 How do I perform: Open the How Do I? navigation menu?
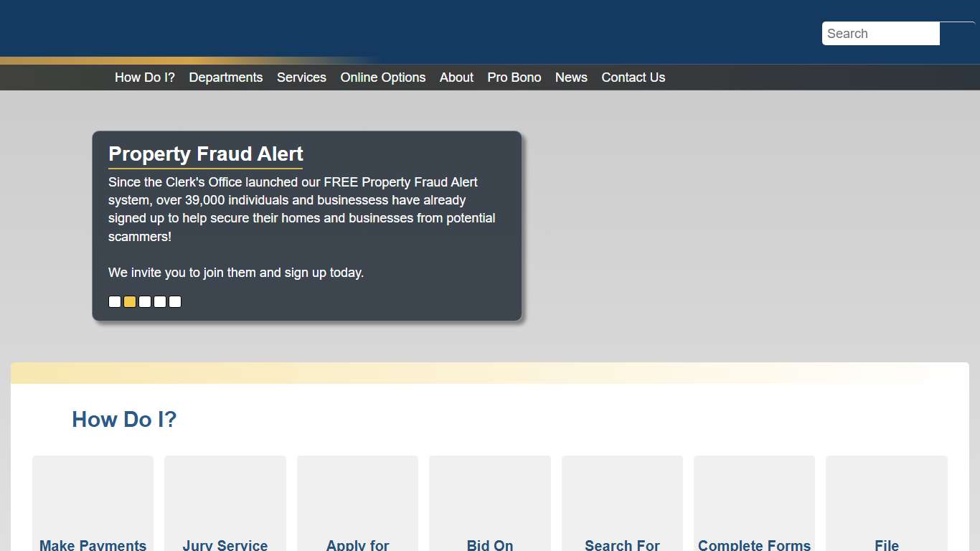pyautogui.click(x=144, y=77)
